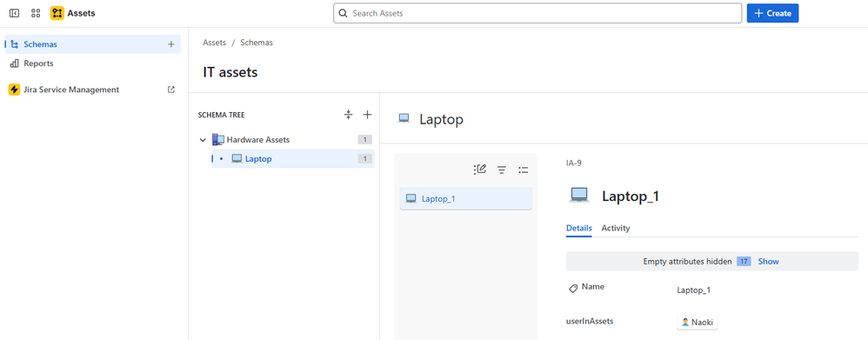Open the Naoki user chip
Viewport: 868px width, 340px height.
click(697, 323)
